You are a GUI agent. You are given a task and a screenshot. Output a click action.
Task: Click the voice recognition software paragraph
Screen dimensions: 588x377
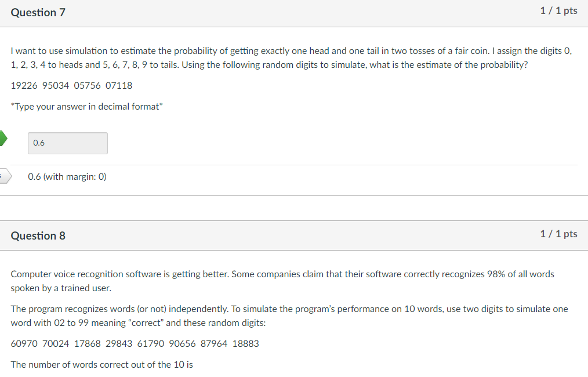coord(282,280)
